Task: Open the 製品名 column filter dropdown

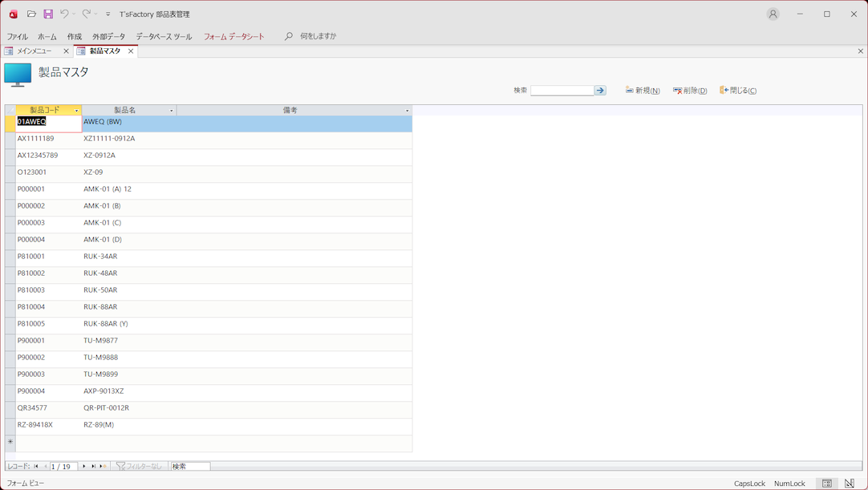Action: pos(172,111)
